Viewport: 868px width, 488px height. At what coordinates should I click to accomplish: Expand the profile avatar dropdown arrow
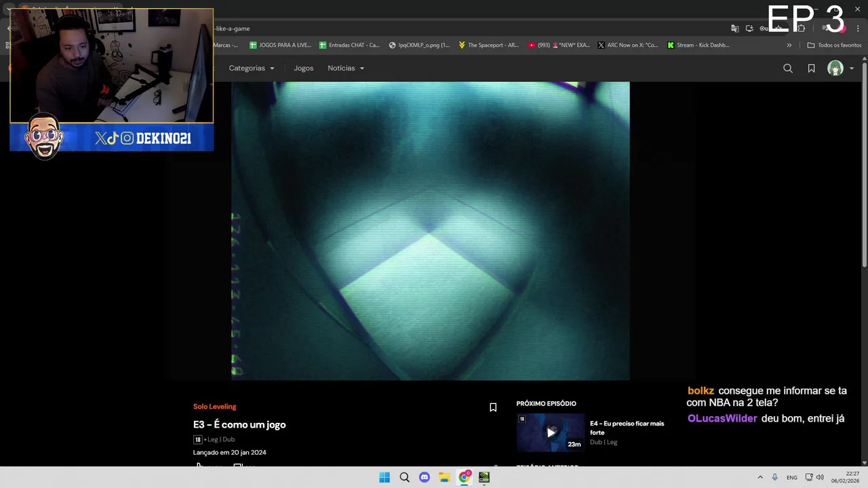[852, 68]
